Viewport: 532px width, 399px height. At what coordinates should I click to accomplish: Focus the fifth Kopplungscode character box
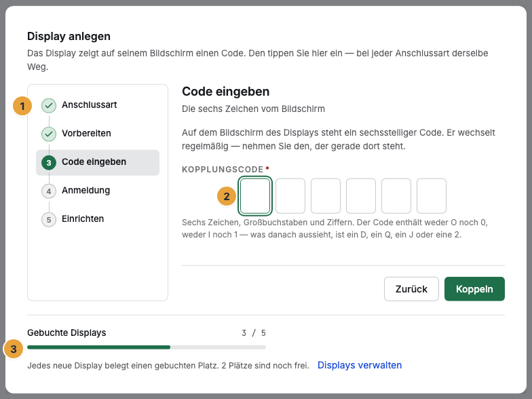(396, 195)
